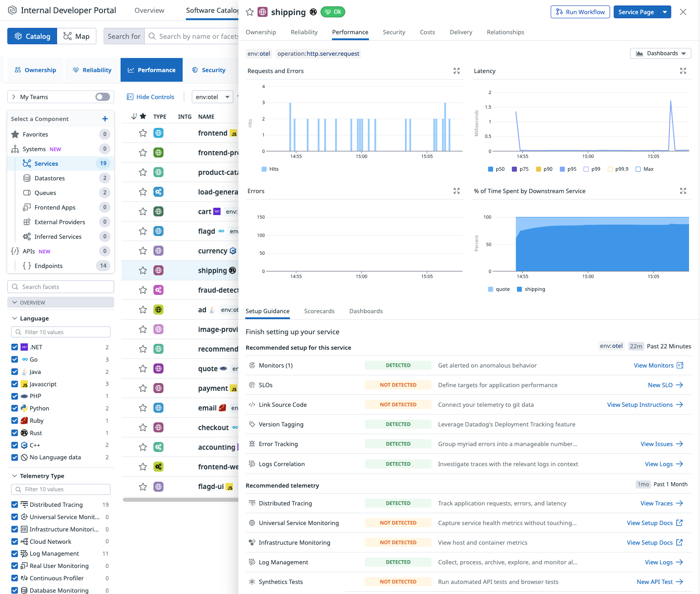
Task: Click the service type icon for frontend-web
Action: 158,467
